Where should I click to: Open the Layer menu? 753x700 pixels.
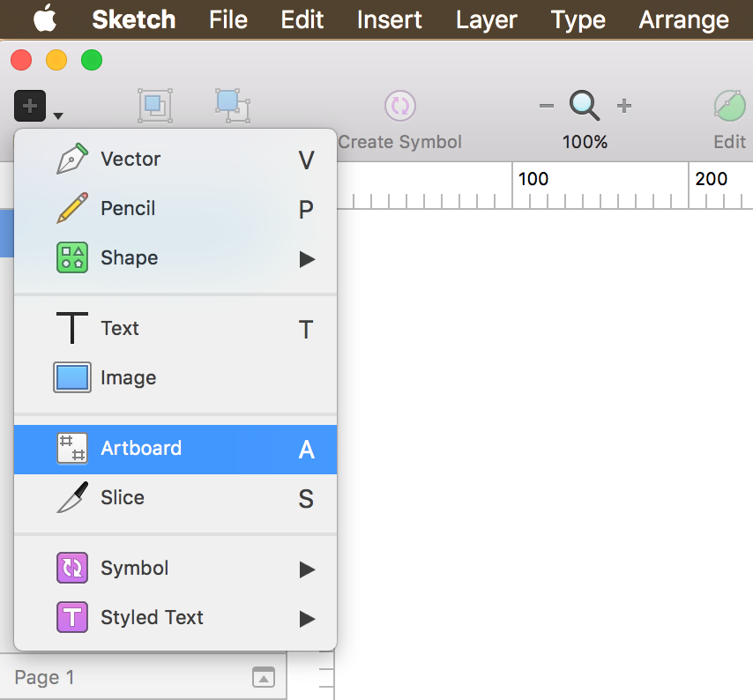coord(487,19)
